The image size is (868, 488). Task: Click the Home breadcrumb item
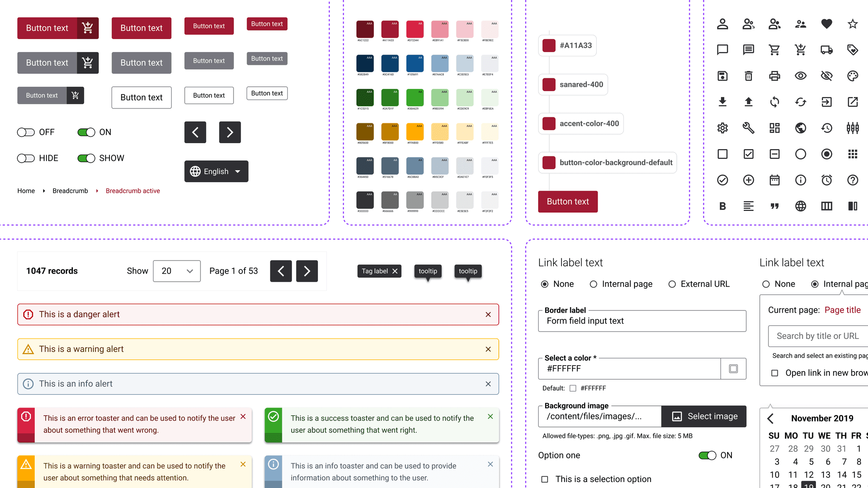(26, 191)
